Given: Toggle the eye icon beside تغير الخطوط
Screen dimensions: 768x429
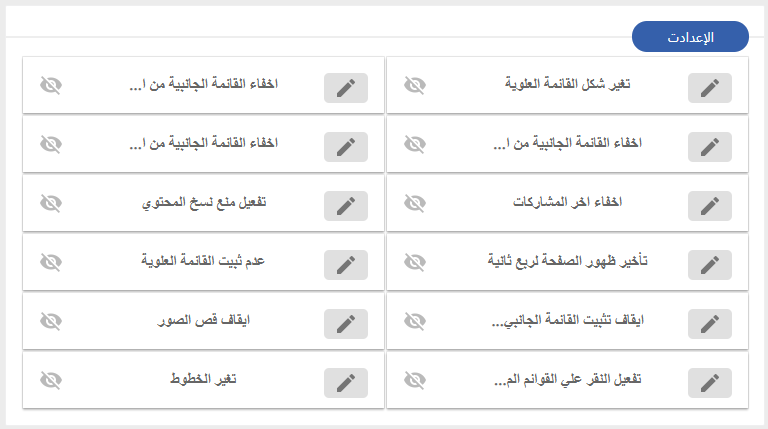Looking at the screenshot, I should pos(51,380).
